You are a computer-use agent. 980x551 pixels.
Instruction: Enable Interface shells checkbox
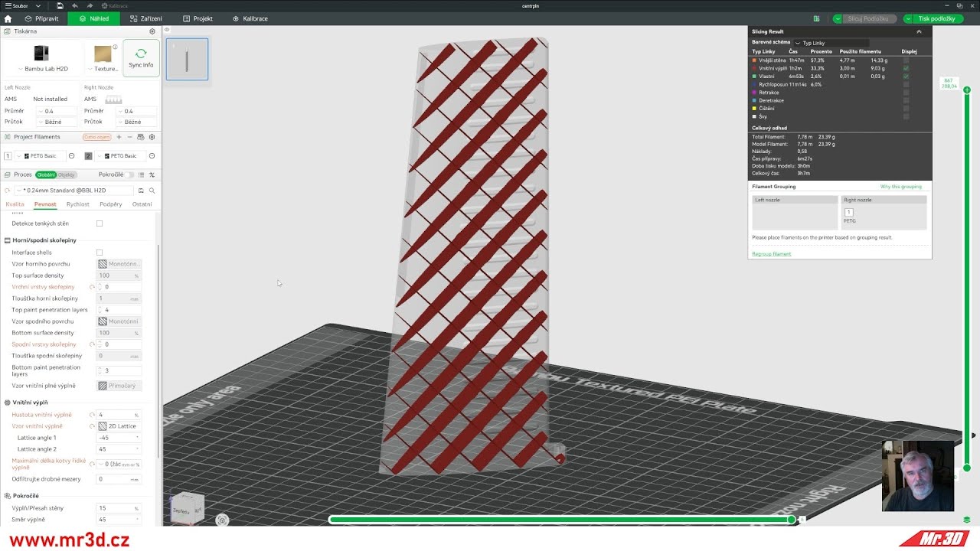pyautogui.click(x=100, y=253)
